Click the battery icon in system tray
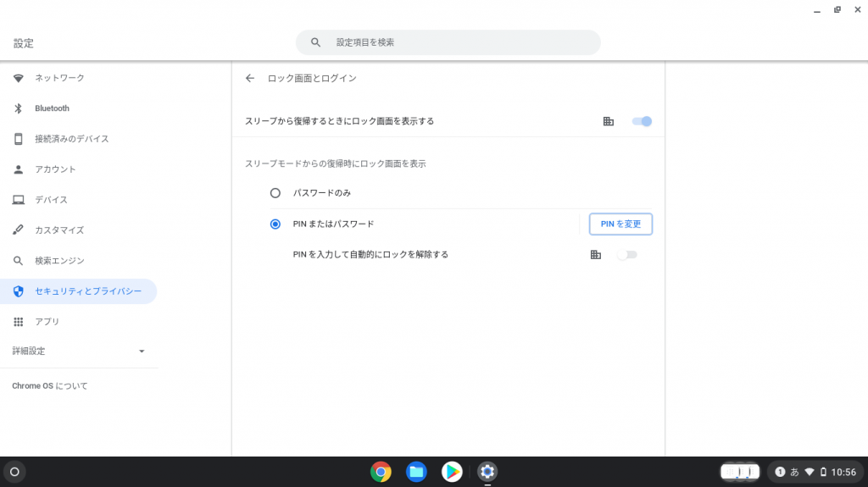The height and width of the screenshot is (487, 868). coord(823,472)
